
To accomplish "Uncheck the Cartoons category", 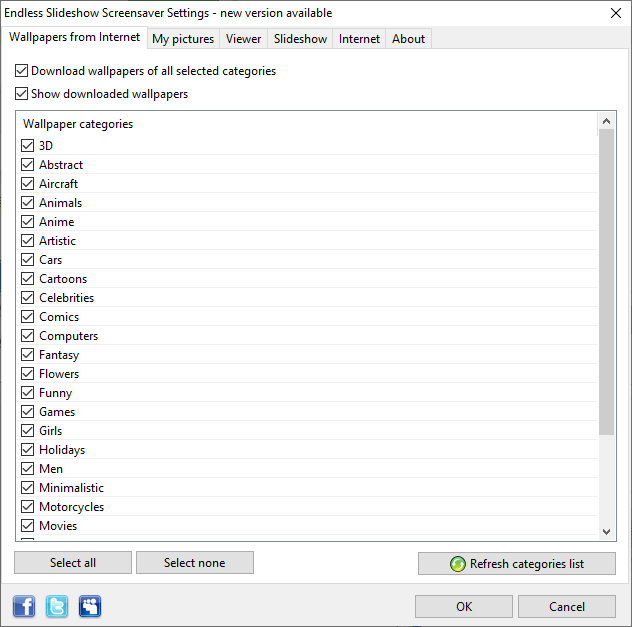I will coord(27,278).
